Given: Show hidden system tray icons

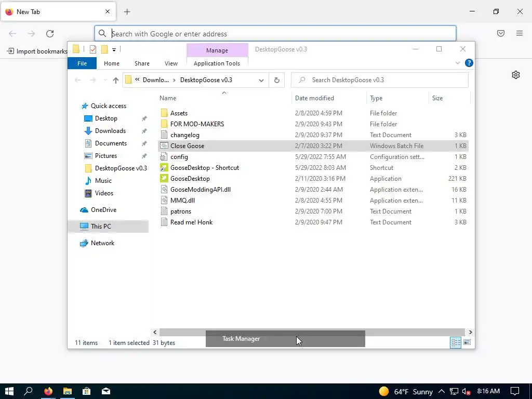Looking at the screenshot, I should coord(442,391).
